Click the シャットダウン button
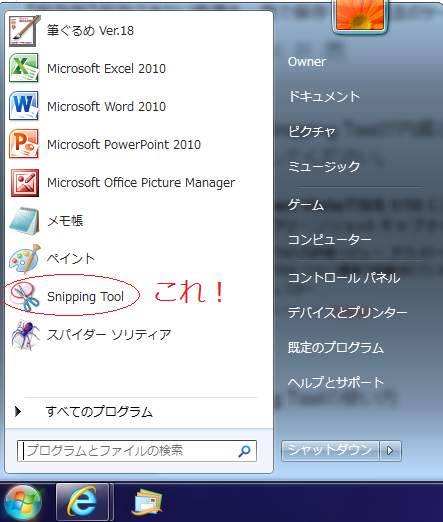 (x=330, y=451)
